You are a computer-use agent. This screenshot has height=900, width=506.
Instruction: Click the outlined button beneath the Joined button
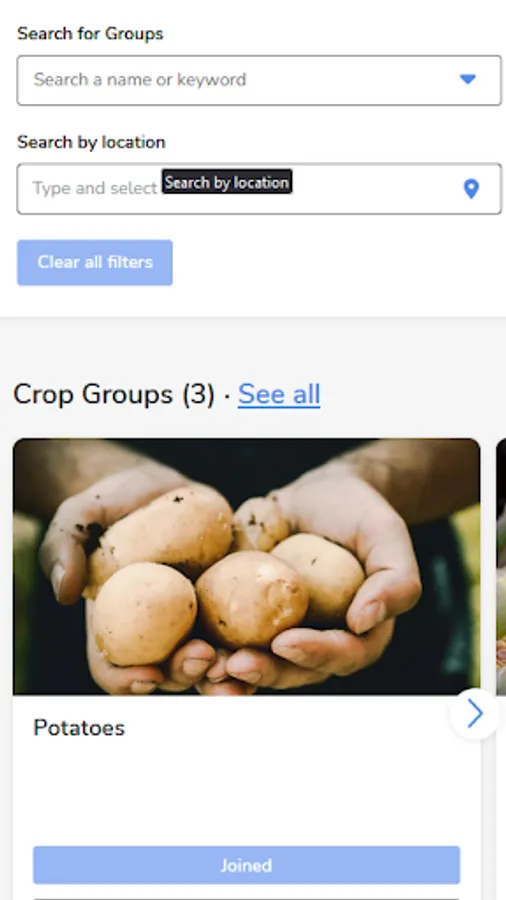coord(247,897)
